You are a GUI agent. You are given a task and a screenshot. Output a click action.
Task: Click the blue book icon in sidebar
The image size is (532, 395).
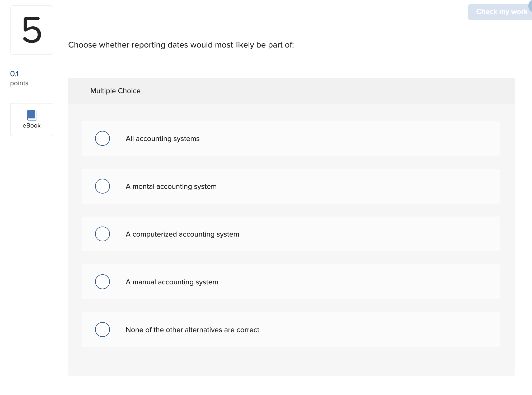(x=31, y=115)
